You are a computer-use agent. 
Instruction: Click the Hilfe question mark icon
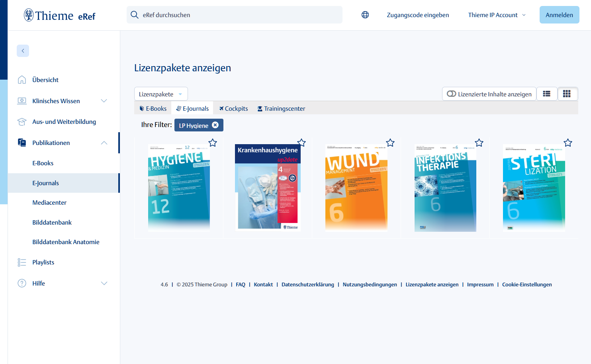[22, 283]
